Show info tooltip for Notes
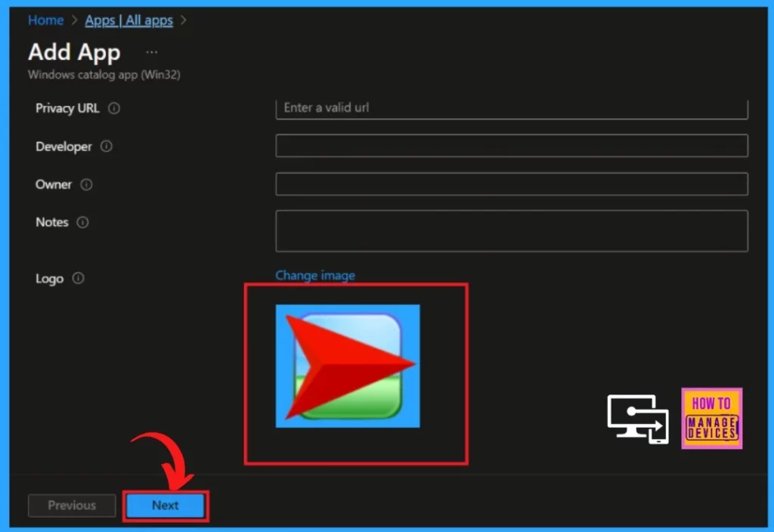The height and width of the screenshot is (532, 774). click(82, 222)
